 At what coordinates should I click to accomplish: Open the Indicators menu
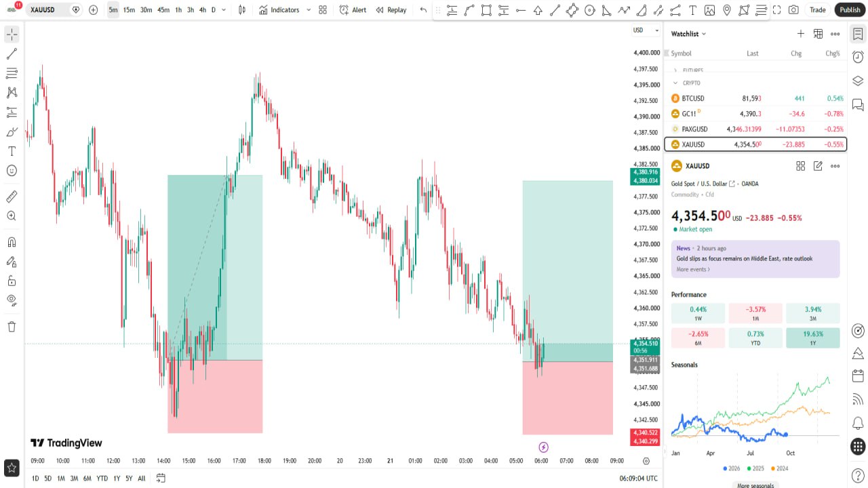(279, 10)
